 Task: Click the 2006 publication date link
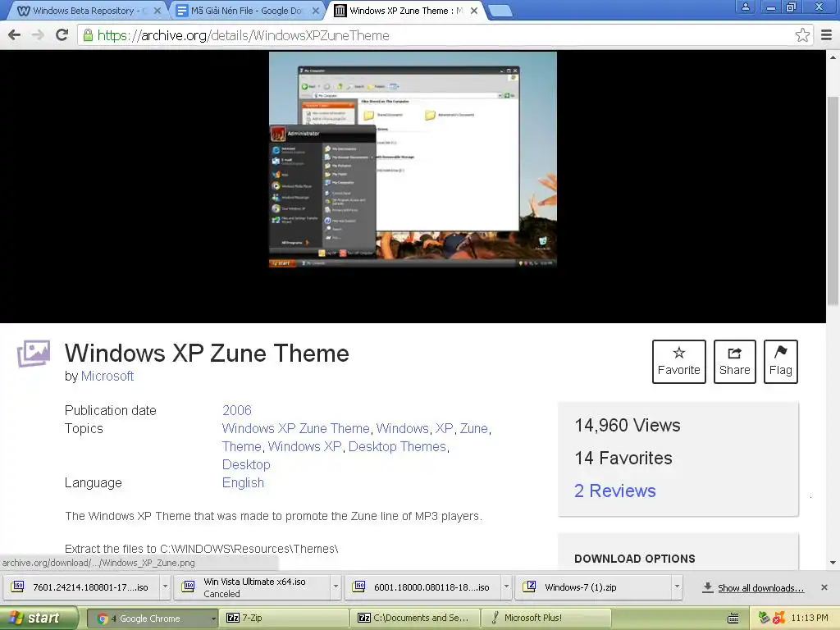(x=237, y=410)
